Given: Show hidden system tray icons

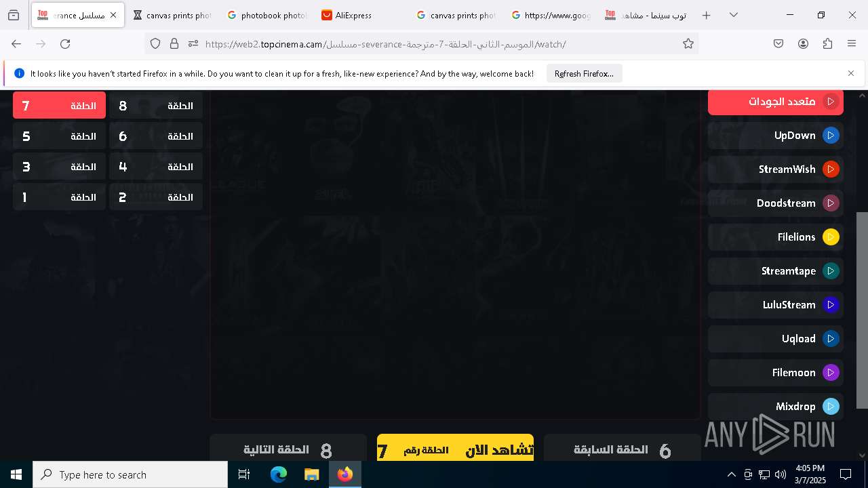Looking at the screenshot, I should pyautogui.click(x=731, y=474).
